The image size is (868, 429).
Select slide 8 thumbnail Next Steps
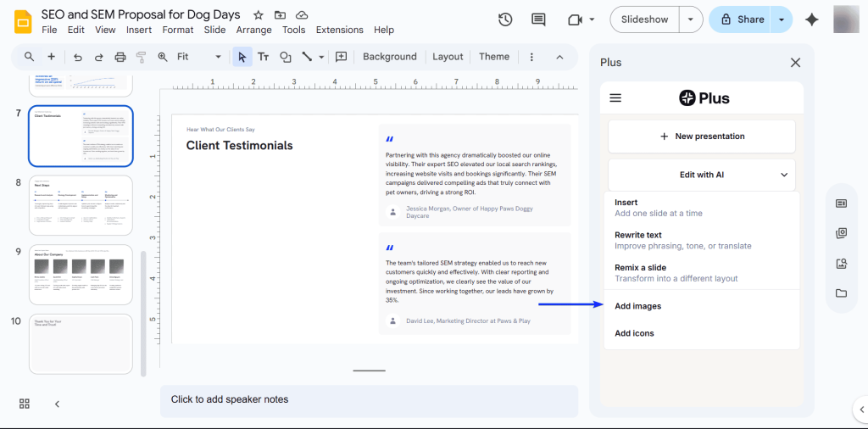(81, 205)
